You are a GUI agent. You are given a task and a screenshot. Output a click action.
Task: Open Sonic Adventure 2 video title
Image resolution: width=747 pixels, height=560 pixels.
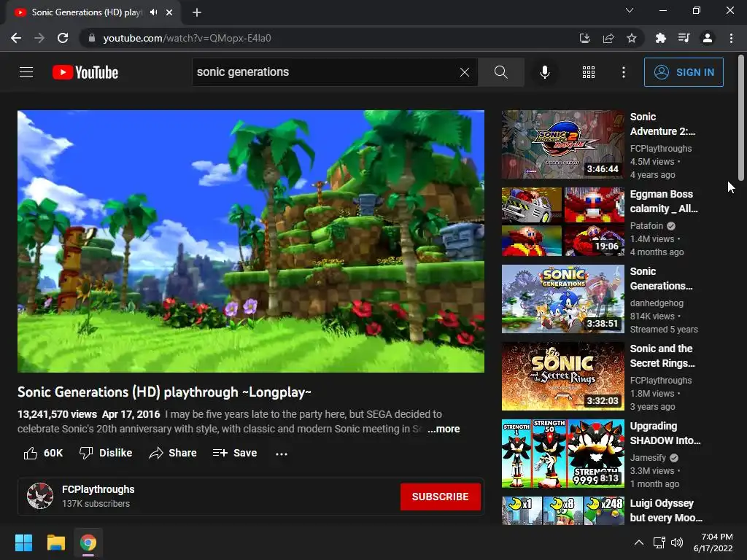(662, 124)
